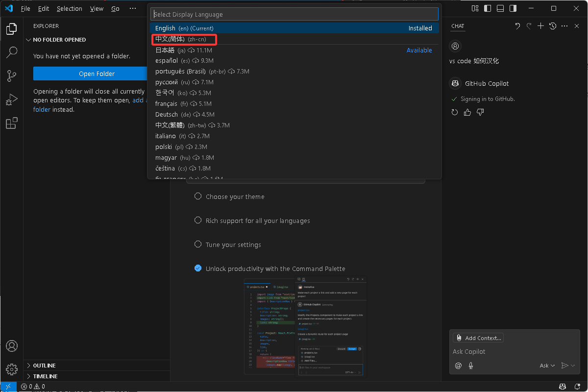Start voice chat with microphone icon
Image resolution: width=588 pixels, height=392 pixels.
click(471, 366)
